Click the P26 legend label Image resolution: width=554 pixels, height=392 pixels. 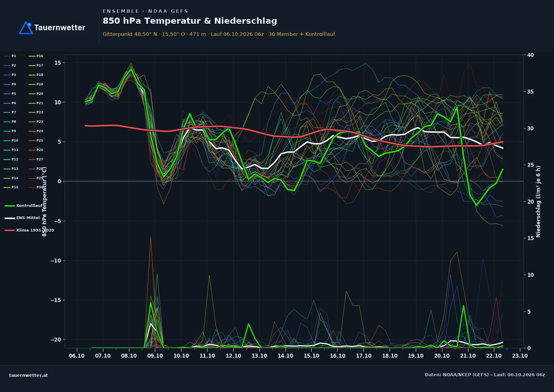pos(40,150)
